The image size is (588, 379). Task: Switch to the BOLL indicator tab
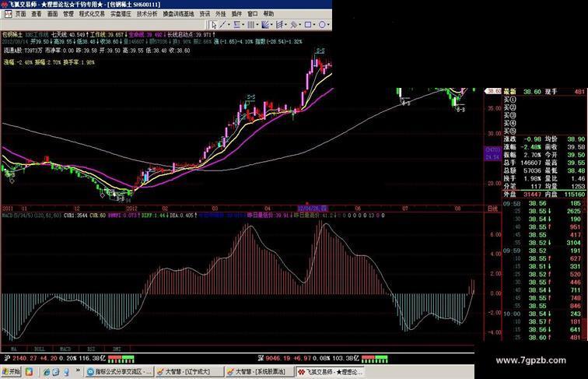click(40, 349)
